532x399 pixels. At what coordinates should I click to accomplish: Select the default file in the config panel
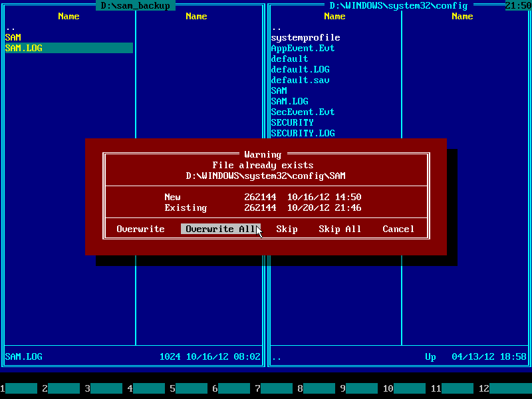point(289,59)
